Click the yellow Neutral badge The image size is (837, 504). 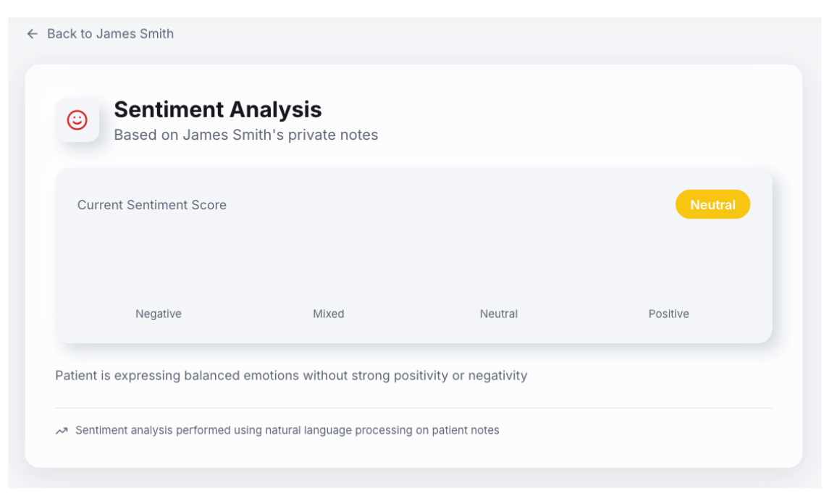712,205
